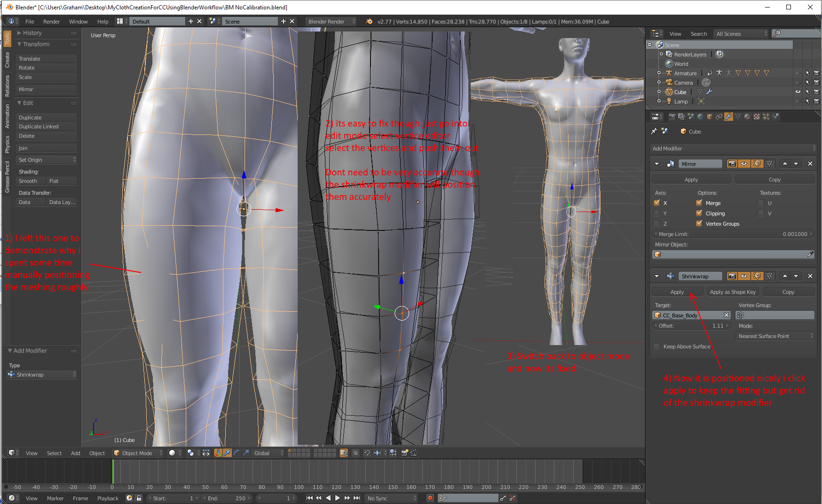Viewport: 822px width, 504px height.
Task: Toggle Cube visibility eye in outliner
Action: 798,92
